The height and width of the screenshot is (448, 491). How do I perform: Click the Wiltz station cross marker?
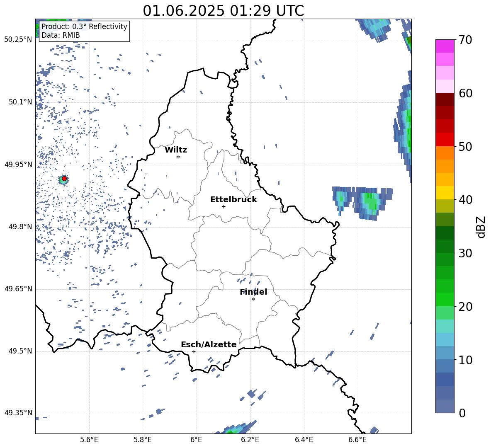[178, 157]
